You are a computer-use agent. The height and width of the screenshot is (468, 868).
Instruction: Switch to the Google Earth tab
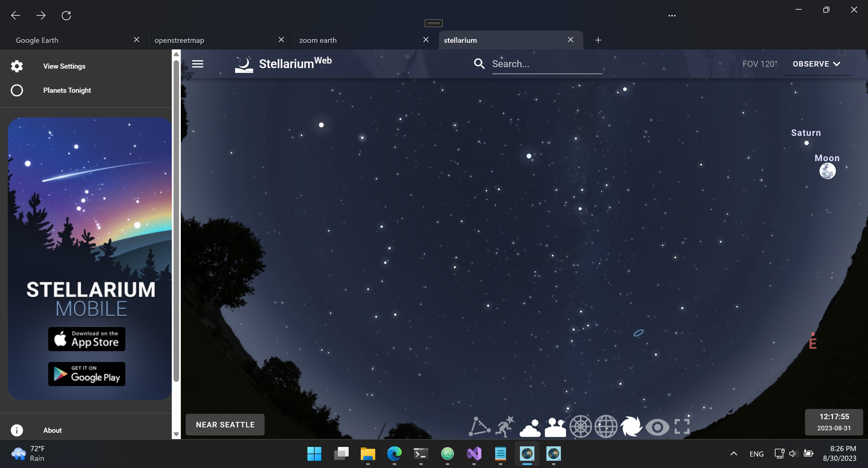[37, 40]
